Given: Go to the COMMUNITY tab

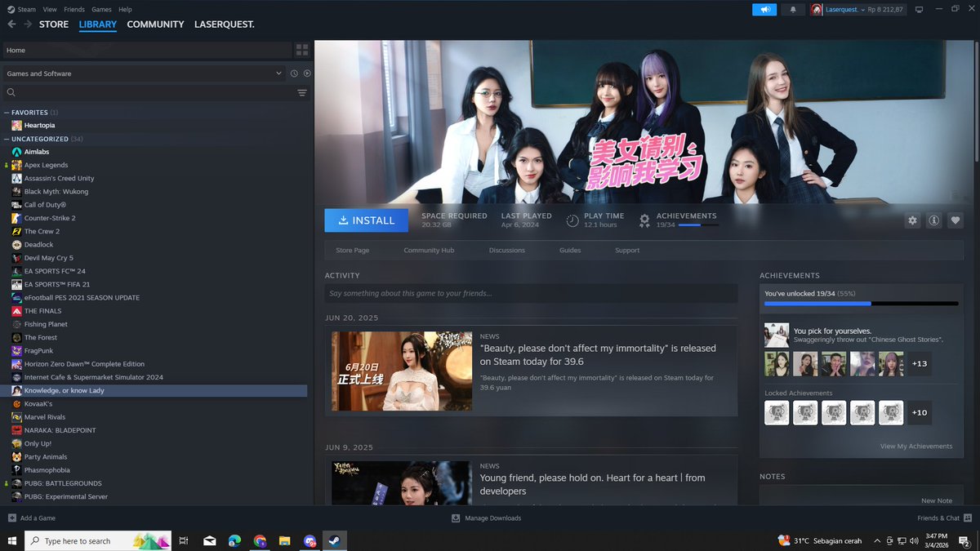Looking at the screenshot, I should (x=155, y=24).
